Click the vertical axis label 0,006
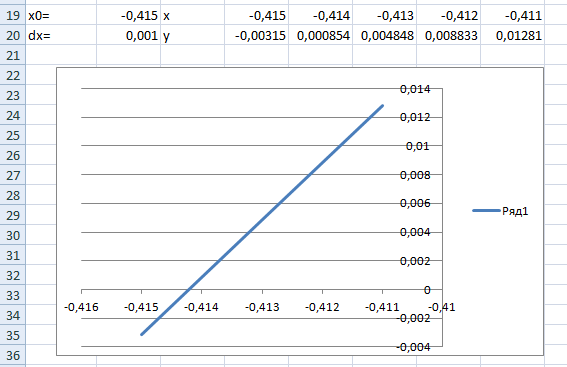The width and height of the screenshot is (567, 367). (x=415, y=203)
